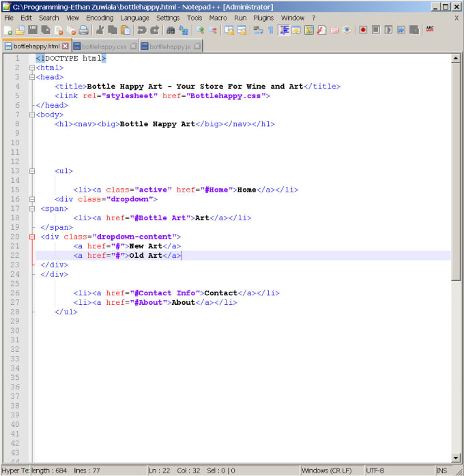Open the Macro menu
Viewport: 464px width, 476px height.
[218, 18]
